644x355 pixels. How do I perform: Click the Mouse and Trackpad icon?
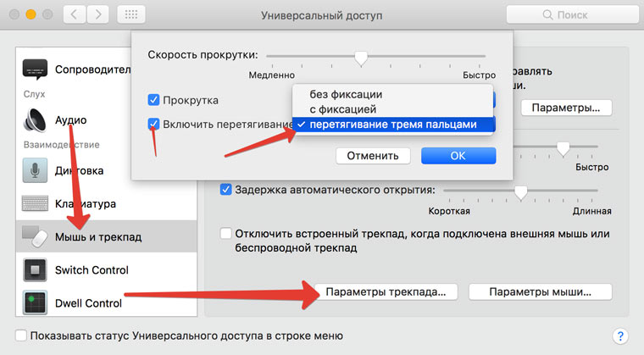[36, 236]
